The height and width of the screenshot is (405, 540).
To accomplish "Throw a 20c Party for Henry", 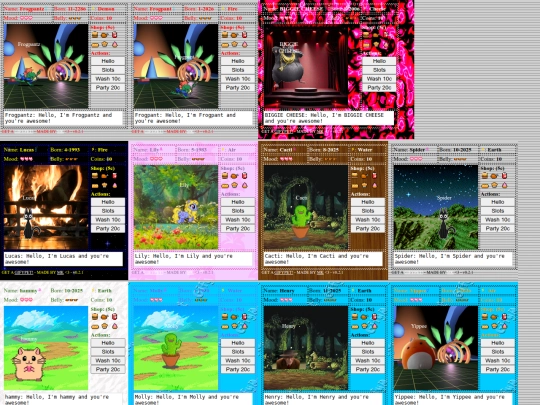I will (x=368, y=370).
